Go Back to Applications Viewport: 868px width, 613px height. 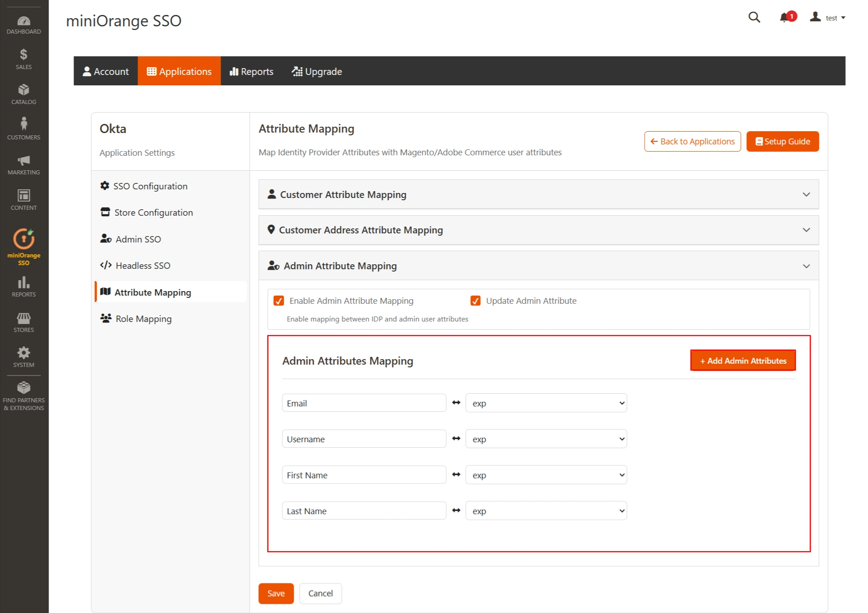tap(692, 141)
